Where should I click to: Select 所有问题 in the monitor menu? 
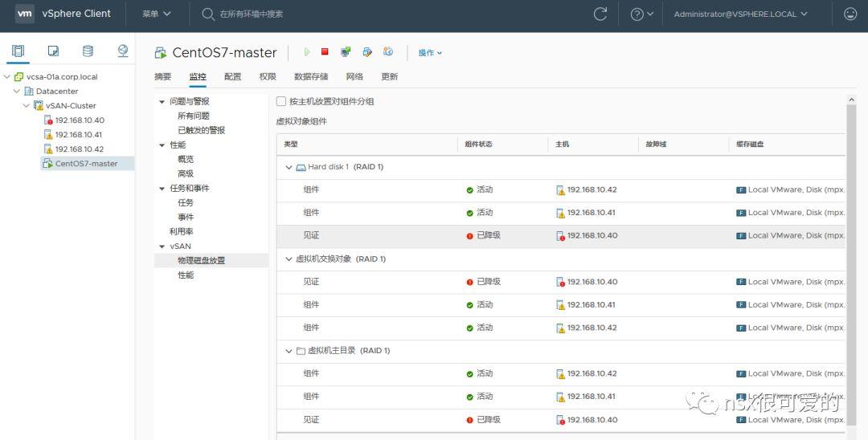pos(194,116)
